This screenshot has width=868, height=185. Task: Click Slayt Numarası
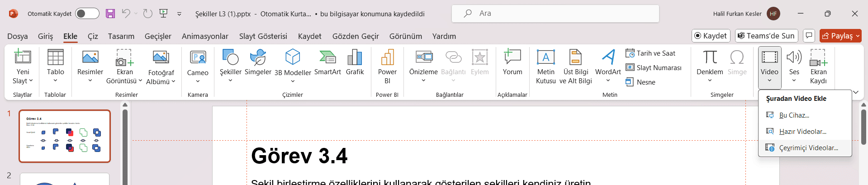pyautogui.click(x=654, y=68)
